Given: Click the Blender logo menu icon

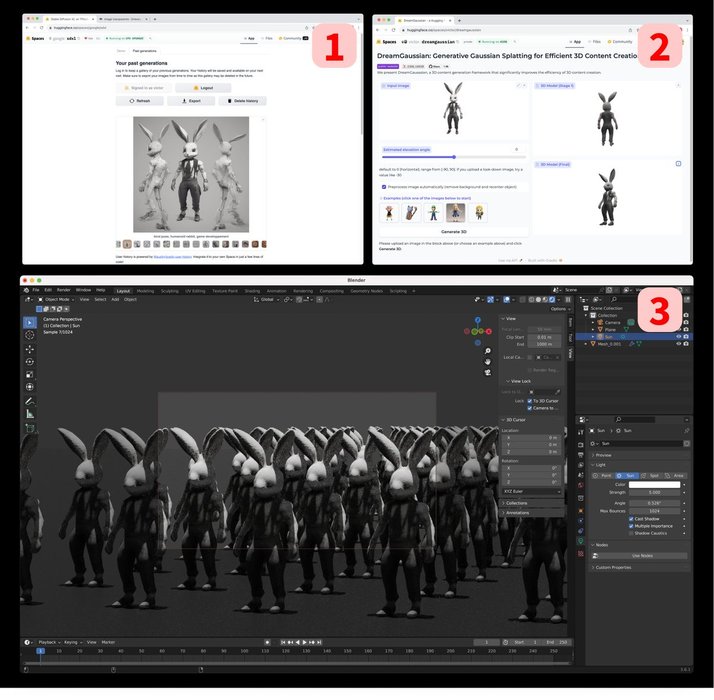Looking at the screenshot, I should (x=26, y=290).
